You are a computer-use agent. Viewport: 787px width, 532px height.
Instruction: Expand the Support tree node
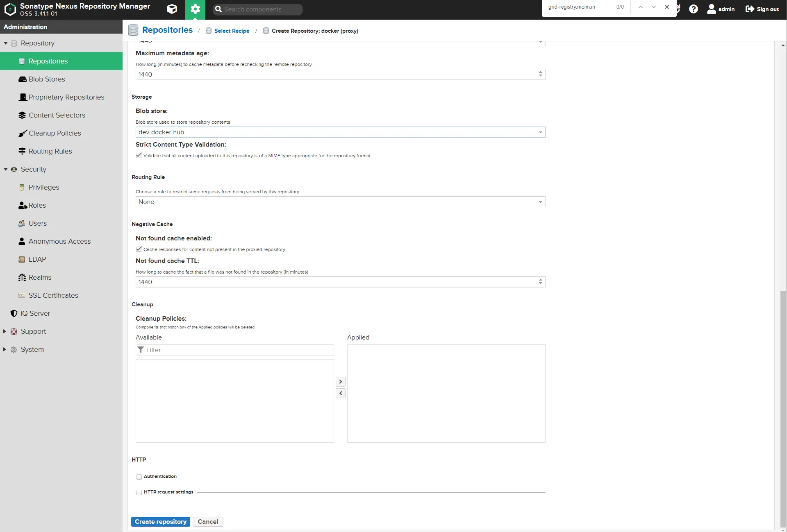tap(5, 331)
